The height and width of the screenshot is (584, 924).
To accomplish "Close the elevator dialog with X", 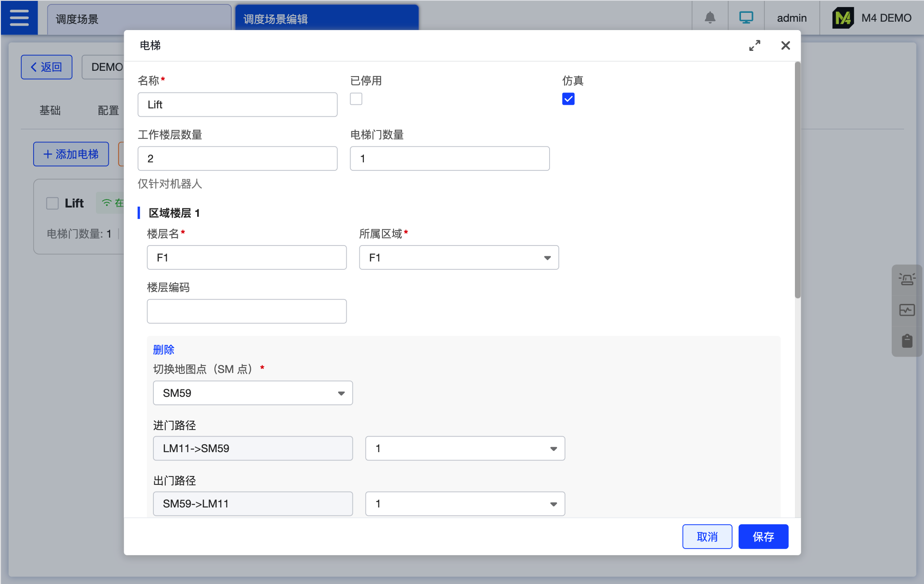I will coord(785,46).
